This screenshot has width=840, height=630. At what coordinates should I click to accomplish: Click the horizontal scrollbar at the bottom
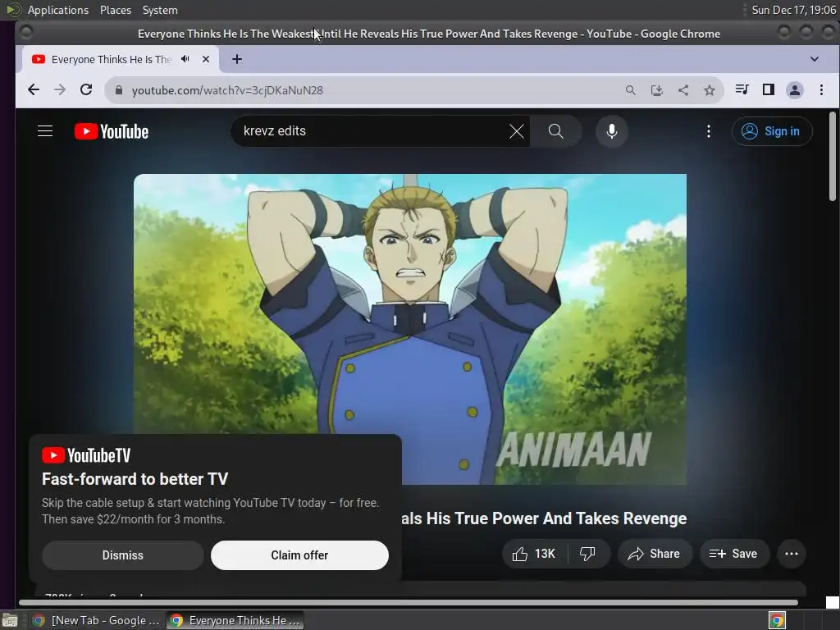[409, 603]
